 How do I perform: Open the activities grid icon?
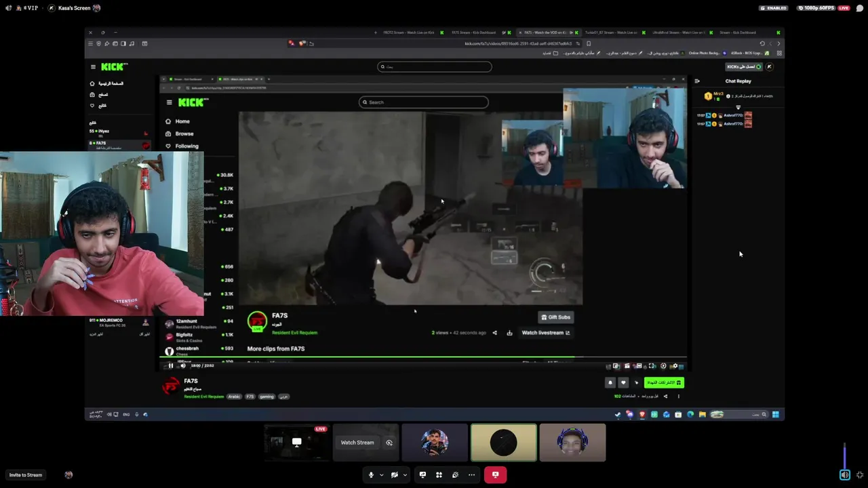(x=439, y=475)
